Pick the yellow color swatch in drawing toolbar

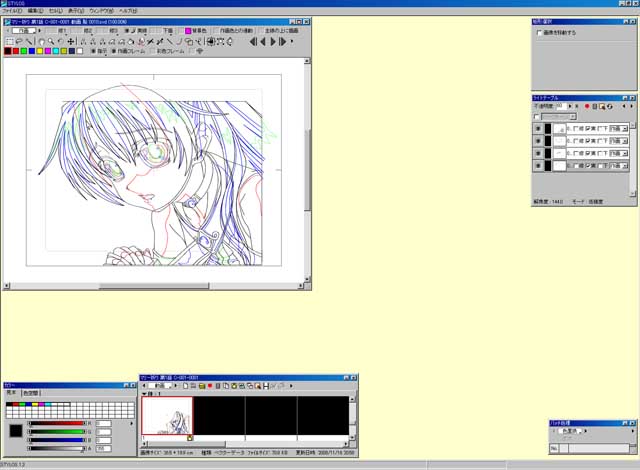(40, 51)
